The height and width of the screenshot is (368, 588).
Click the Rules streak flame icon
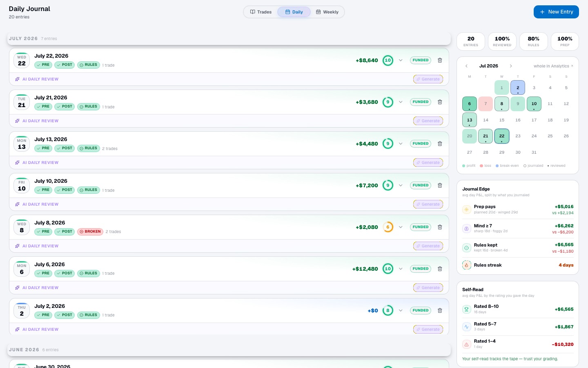coord(466,265)
